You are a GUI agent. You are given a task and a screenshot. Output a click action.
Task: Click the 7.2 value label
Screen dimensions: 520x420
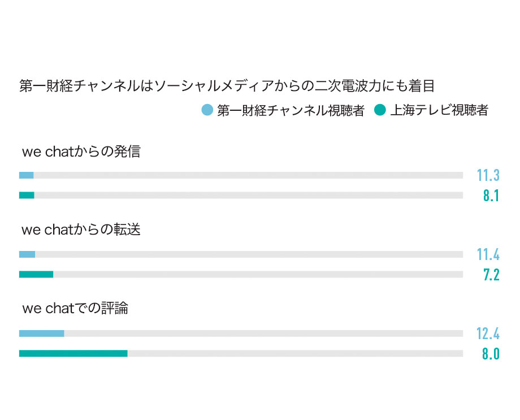pos(491,275)
